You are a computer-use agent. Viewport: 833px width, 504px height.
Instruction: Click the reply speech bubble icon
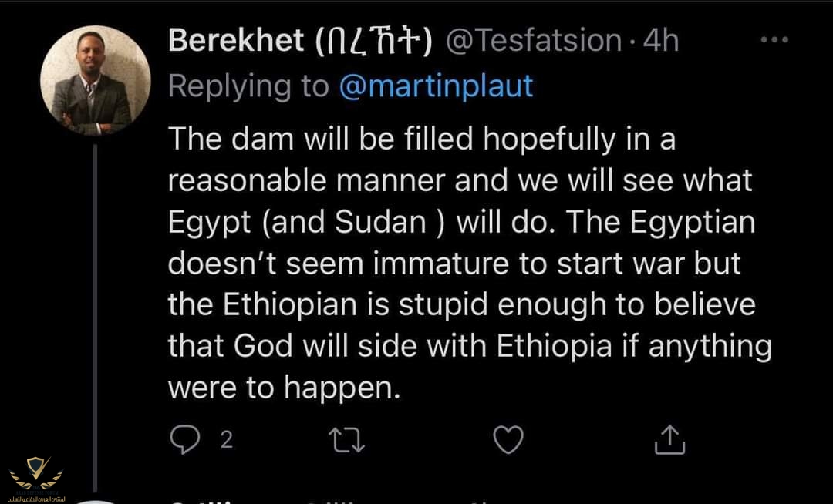pyautogui.click(x=184, y=439)
